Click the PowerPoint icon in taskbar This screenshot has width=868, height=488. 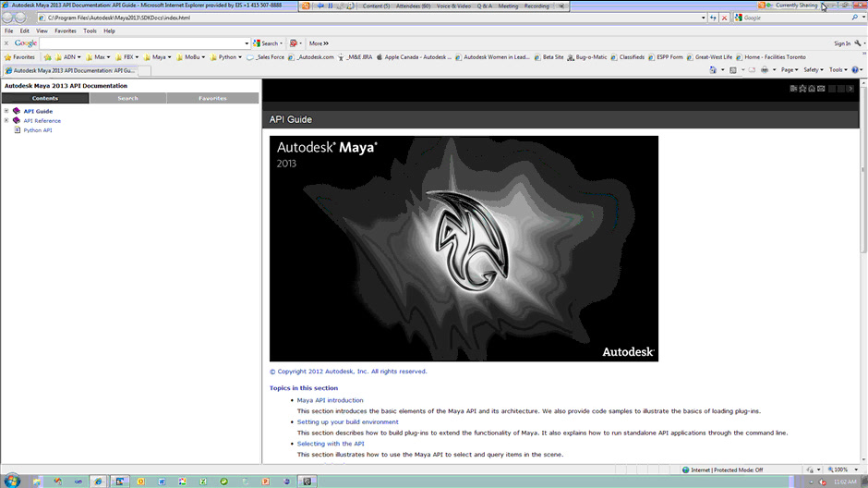click(266, 482)
